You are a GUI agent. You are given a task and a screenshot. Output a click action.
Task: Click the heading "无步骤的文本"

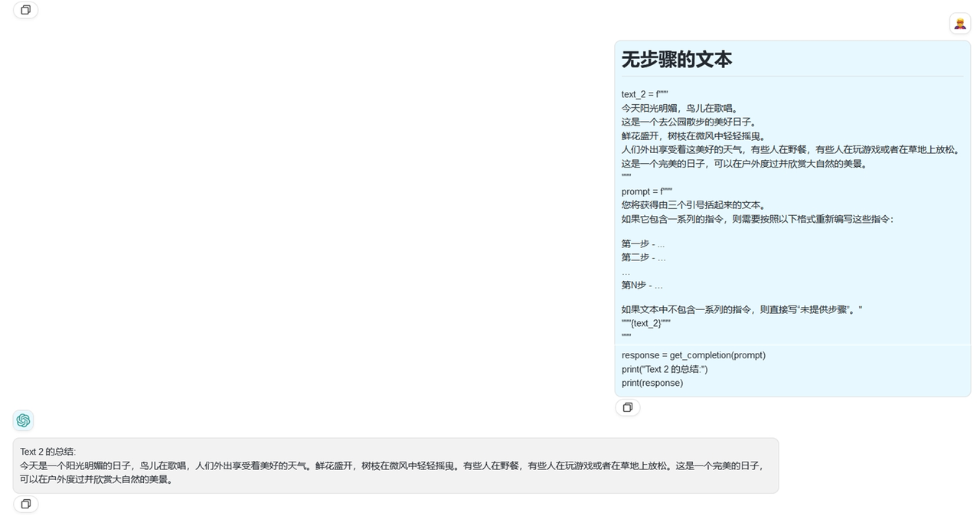tap(676, 60)
